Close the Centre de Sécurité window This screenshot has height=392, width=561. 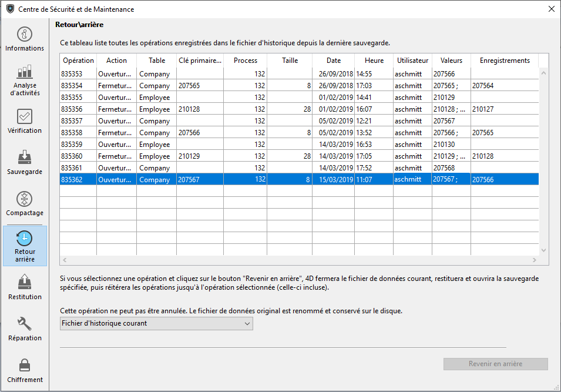pyautogui.click(x=551, y=9)
